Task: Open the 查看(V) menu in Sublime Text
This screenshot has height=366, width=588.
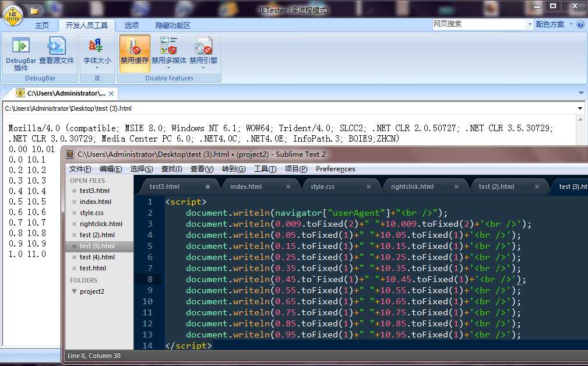Action: coord(202,169)
